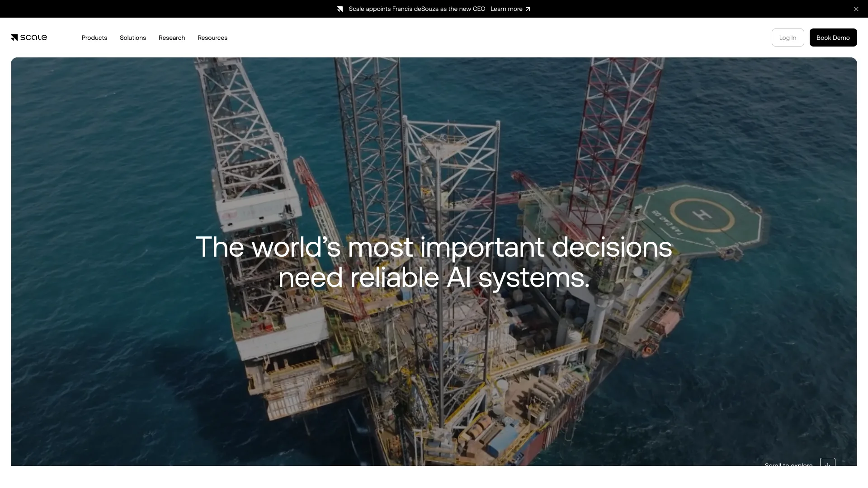Viewport: 868px width, 488px height.
Task: Click the Log In button
Action: 788,38
